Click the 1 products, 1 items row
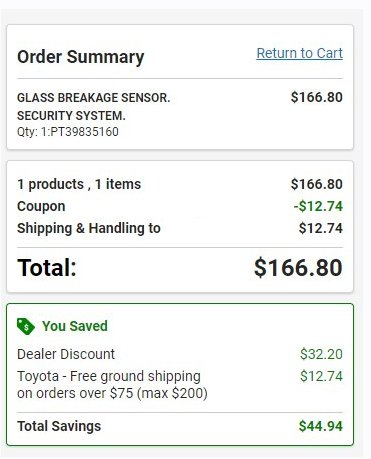Screen dimensions: 371x459 coord(180,184)
